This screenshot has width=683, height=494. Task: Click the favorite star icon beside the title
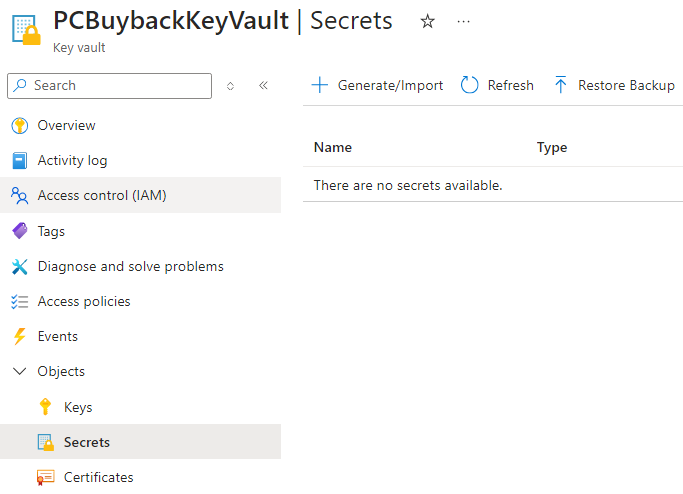[427, 21]
